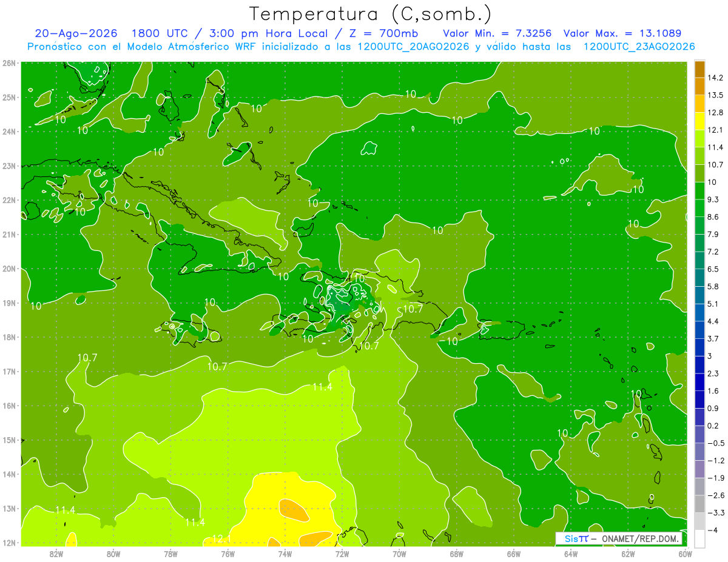Viewport: 728px width, 562px height.
Task: Click the longitude axis label "72W"
Action: 342,554
